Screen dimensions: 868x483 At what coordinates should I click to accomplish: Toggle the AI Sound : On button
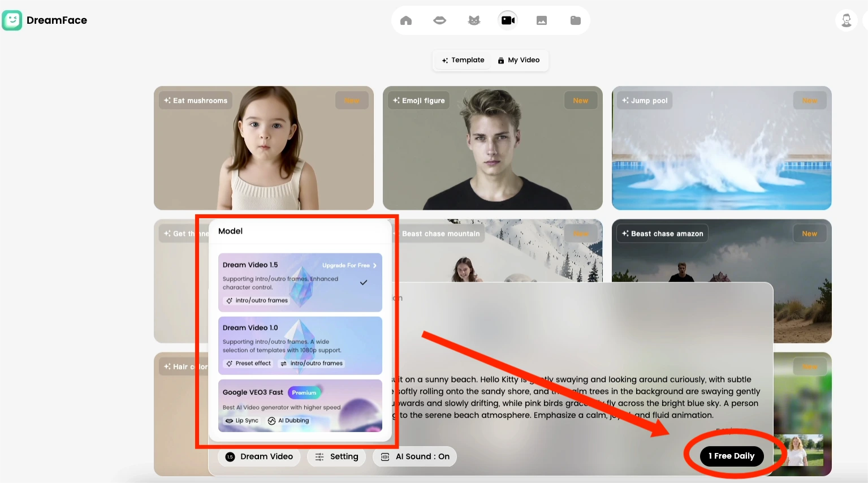point(414,456)
